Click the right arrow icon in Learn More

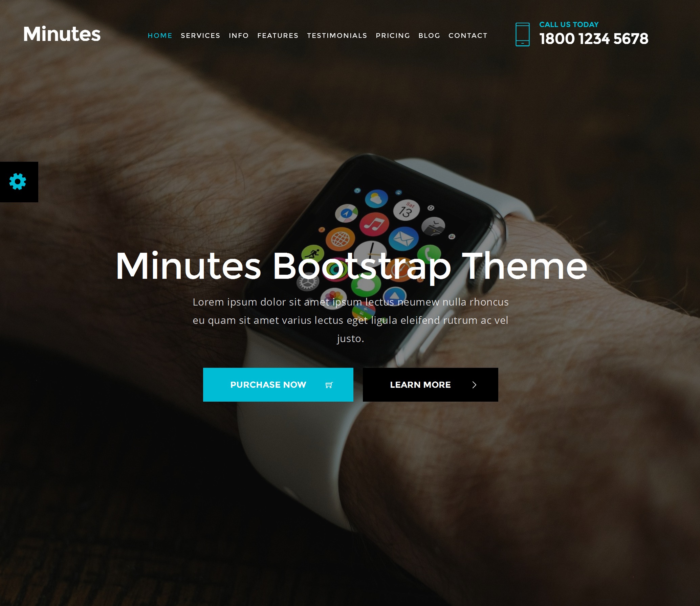pos(475,385)
